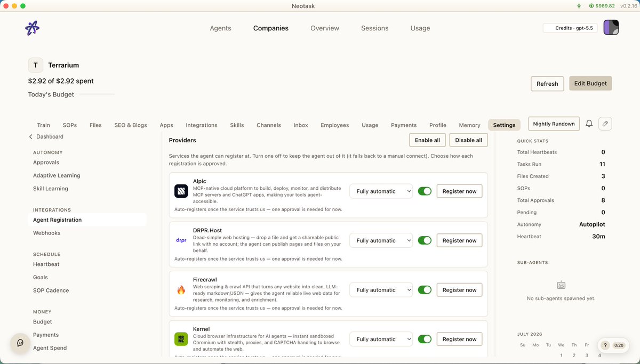Switch to the Skills tab
The image size is (640, 364).
237,125
